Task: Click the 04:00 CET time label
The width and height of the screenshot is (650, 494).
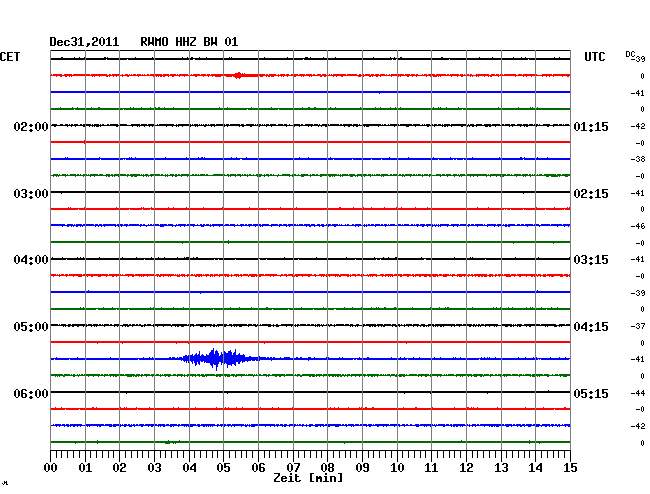Action: point(31,260)
